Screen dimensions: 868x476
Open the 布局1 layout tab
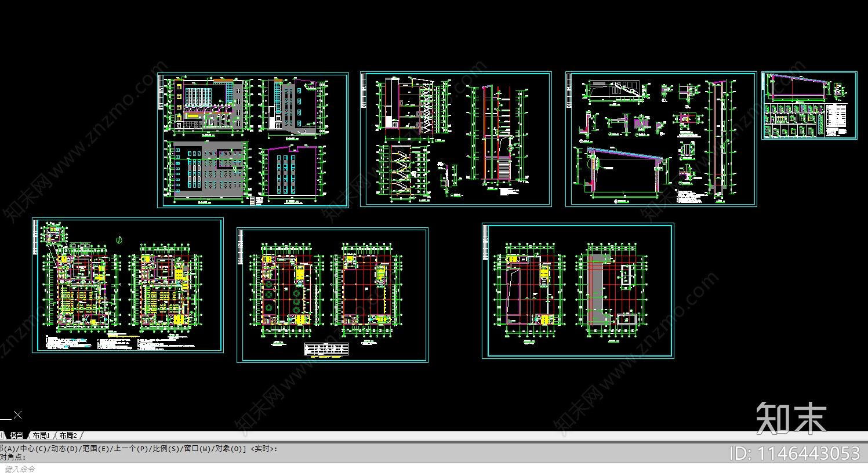[41, 435]
